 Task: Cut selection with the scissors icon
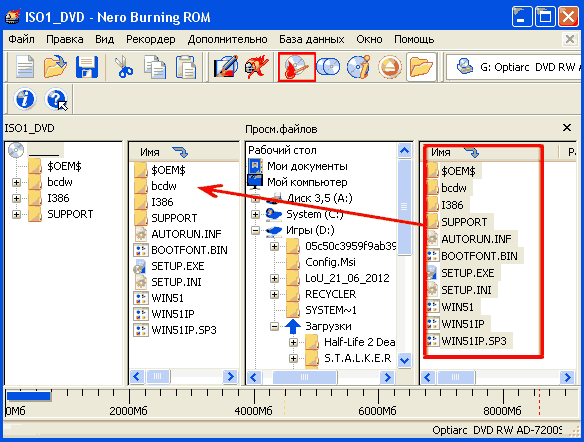point(123,67)
